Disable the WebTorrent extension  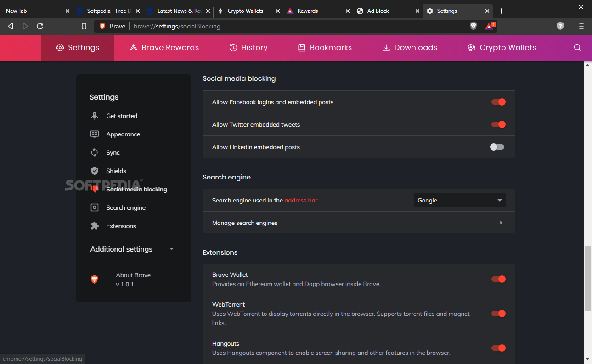pos(498,314)
